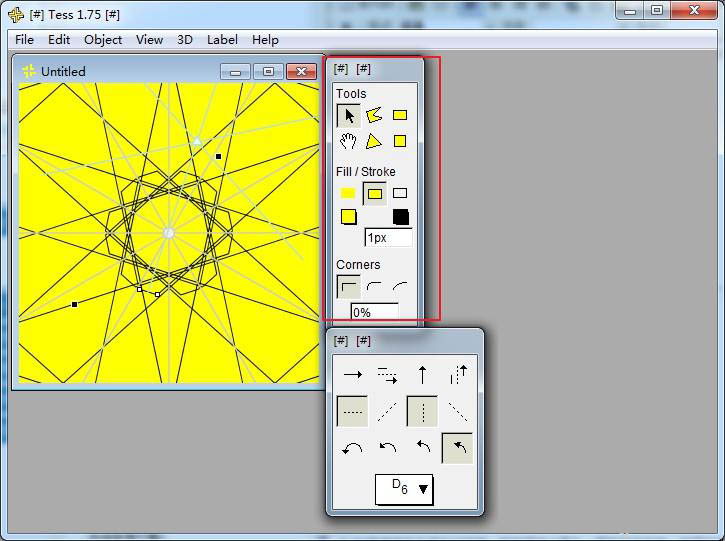Viewport: 725px width, 541px height.
Task: Open the black stroke color swatch
Action: [x=401, y=217]
